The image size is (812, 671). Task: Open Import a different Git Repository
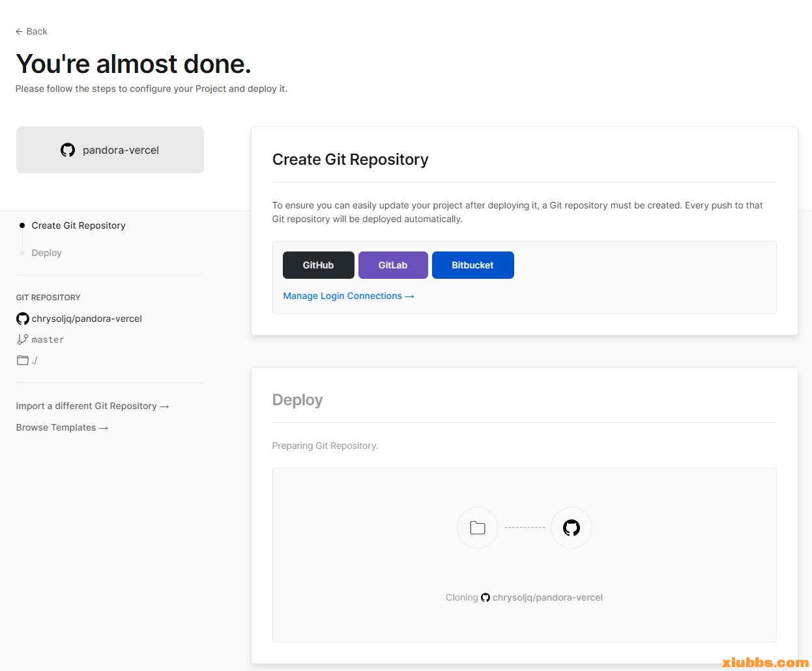coord(92,406)
